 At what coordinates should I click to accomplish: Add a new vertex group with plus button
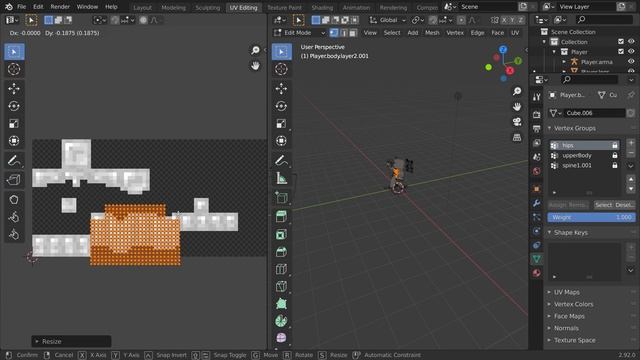631,143
